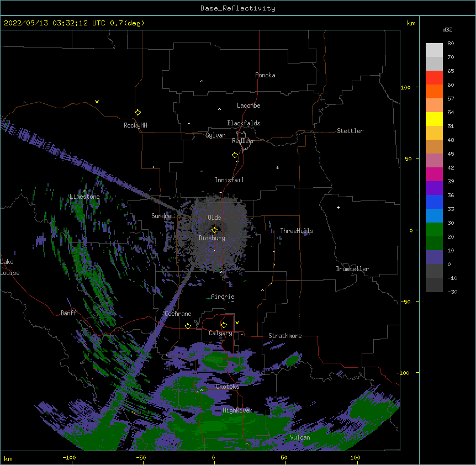Click the white asterisk marker east of Innisfail
This screenshot has height=465, width=476.
[277, 167]
